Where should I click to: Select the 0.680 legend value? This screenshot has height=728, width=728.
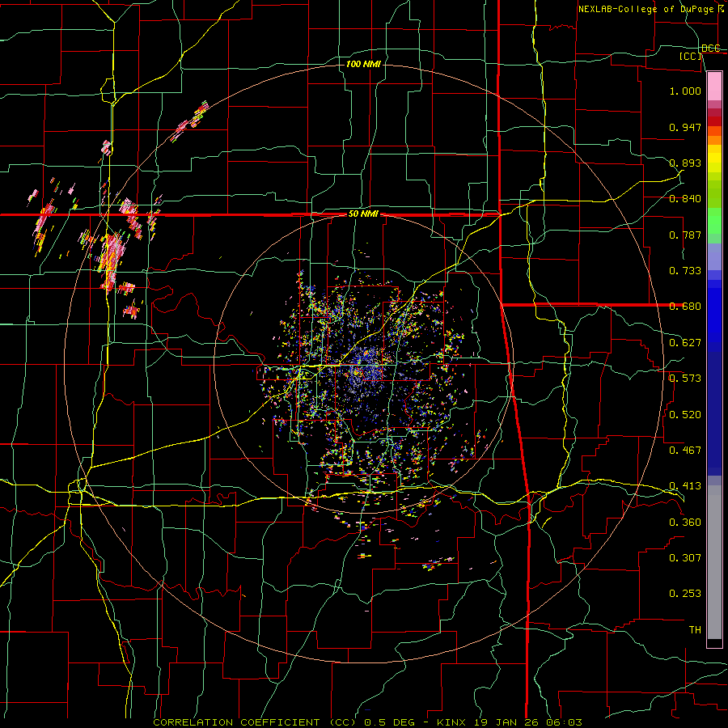pyautogui.click(x=685, y=307)
